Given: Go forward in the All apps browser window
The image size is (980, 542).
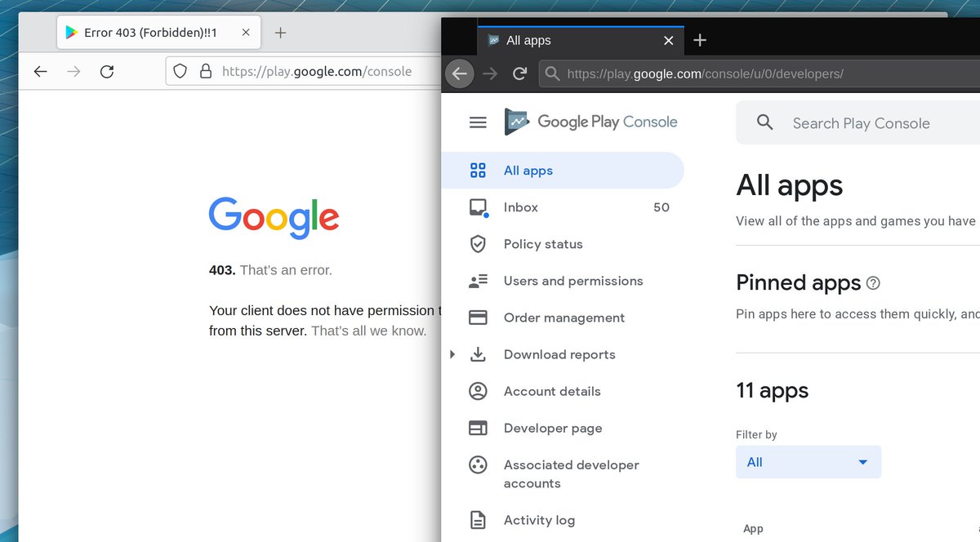Looking at the screenshot, I should (x=490, y=74).
